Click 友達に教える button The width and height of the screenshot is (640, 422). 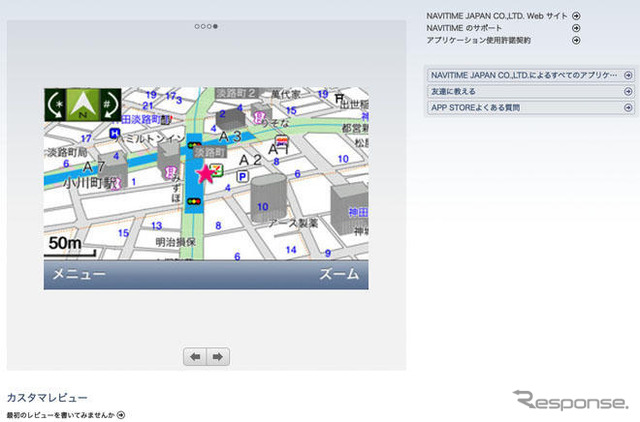pyautogui.click(x=531, y=91)
